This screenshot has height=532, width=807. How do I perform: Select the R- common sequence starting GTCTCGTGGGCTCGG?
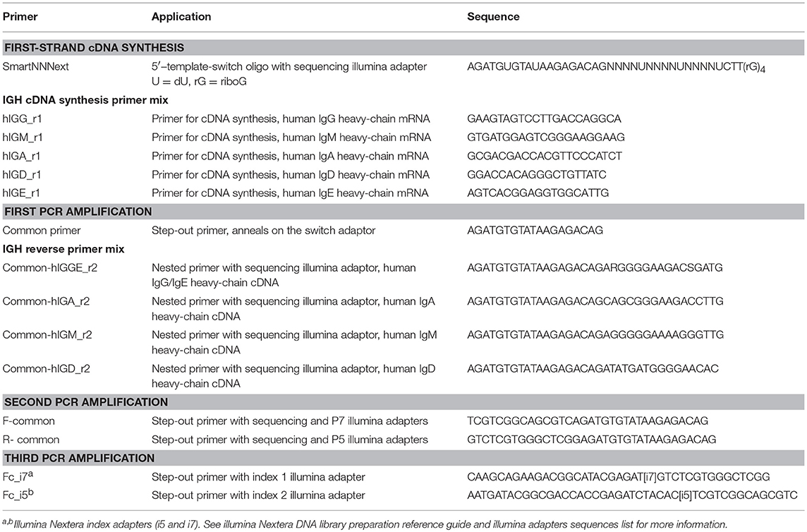tap(591, 440)
